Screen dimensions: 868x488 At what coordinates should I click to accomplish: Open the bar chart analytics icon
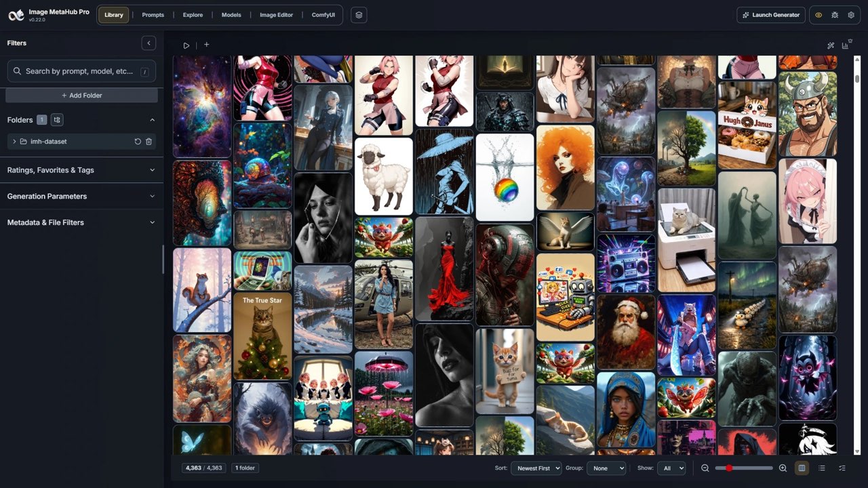click(x=846, y=45)
